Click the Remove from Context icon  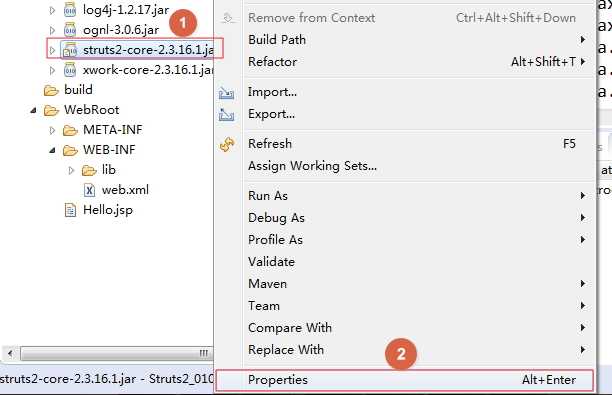(228, 18)
